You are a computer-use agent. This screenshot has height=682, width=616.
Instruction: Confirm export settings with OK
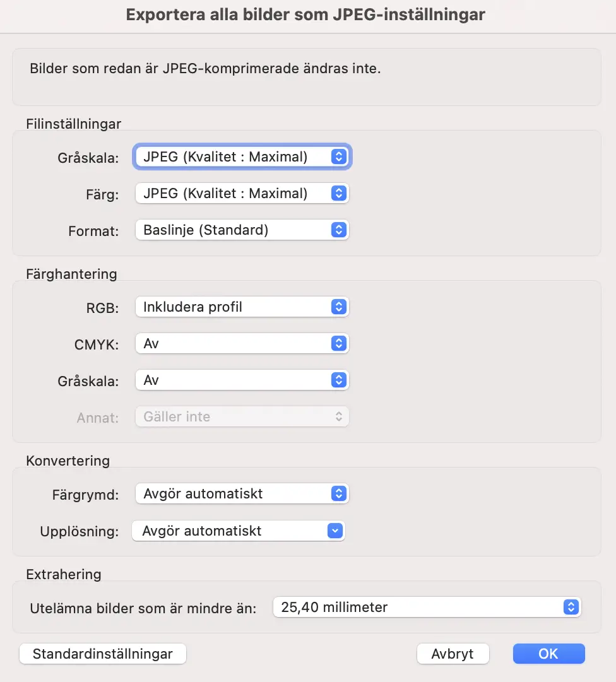[x=548, y=654]
